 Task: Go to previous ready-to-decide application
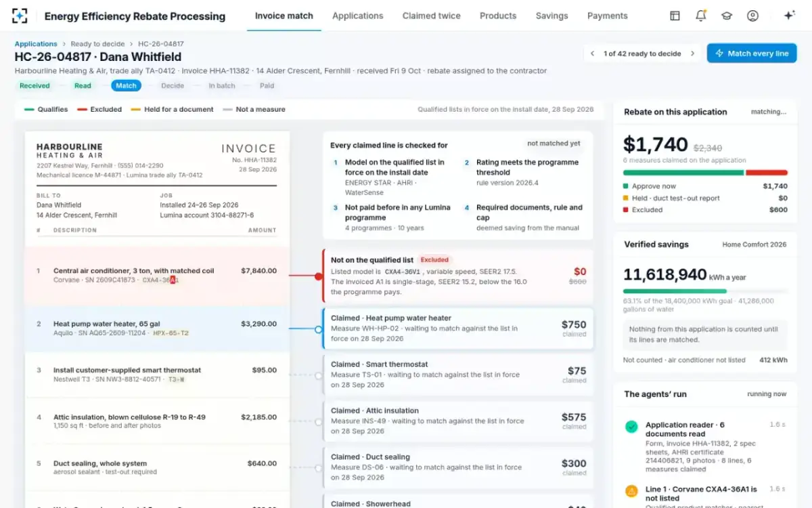pos(593,54)
